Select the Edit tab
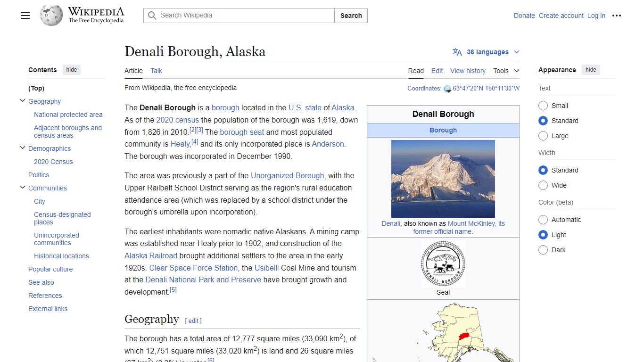The width and height of the screenshot is (644, 362). pos(437,71)
